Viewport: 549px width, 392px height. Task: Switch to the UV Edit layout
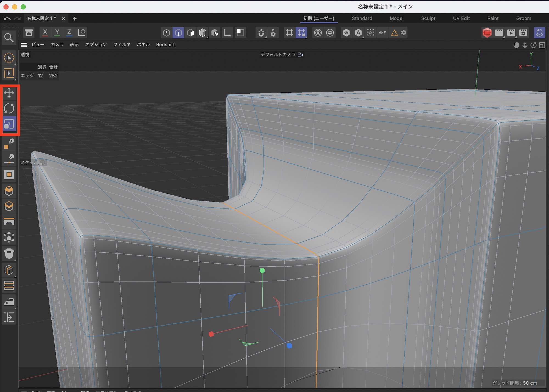[461, 18]
